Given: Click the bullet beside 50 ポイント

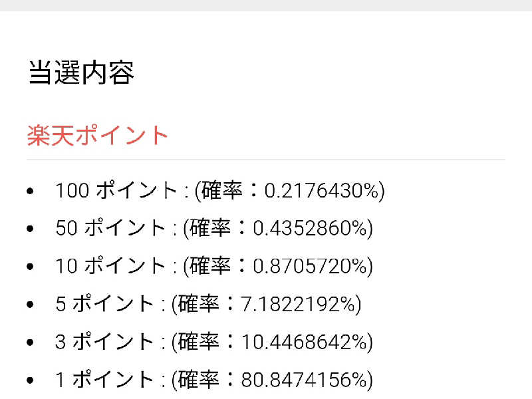Looking at the screenshot, I should 30,229.
